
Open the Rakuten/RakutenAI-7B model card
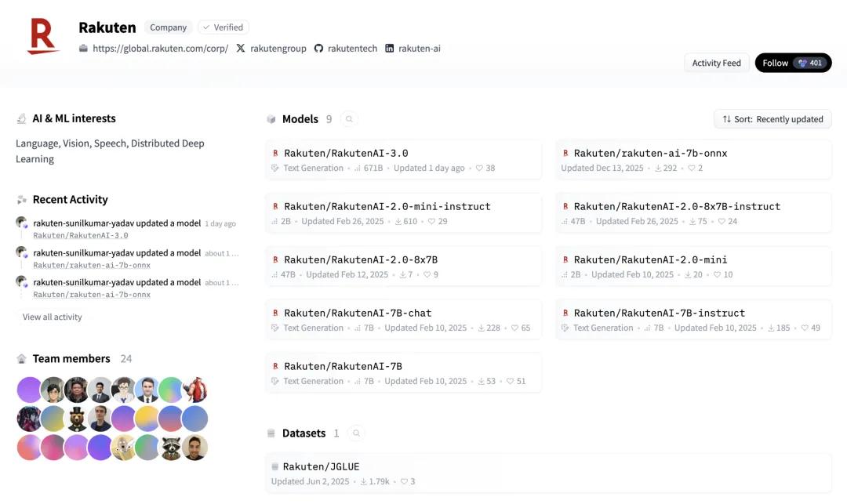[x=404, y=373]
